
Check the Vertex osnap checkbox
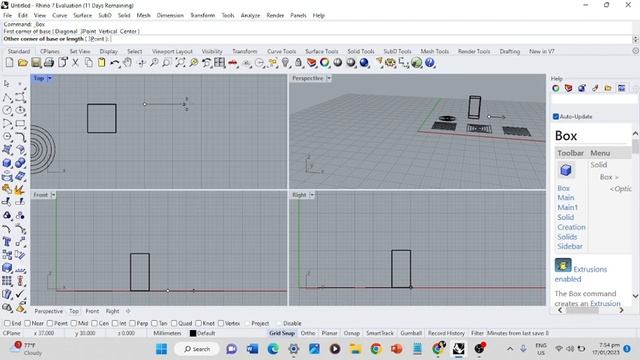click(221, 323)
